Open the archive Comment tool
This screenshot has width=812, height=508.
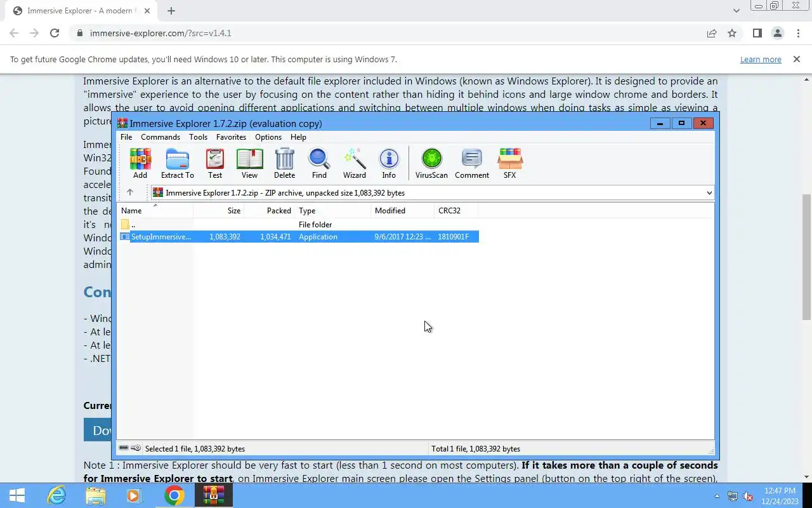click(x=472, y=163)
